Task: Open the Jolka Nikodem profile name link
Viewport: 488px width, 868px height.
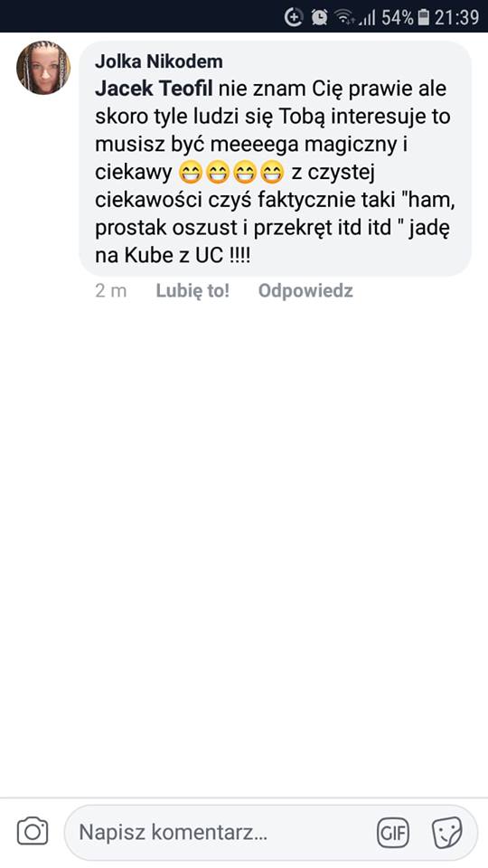Action: pos(159,61)
